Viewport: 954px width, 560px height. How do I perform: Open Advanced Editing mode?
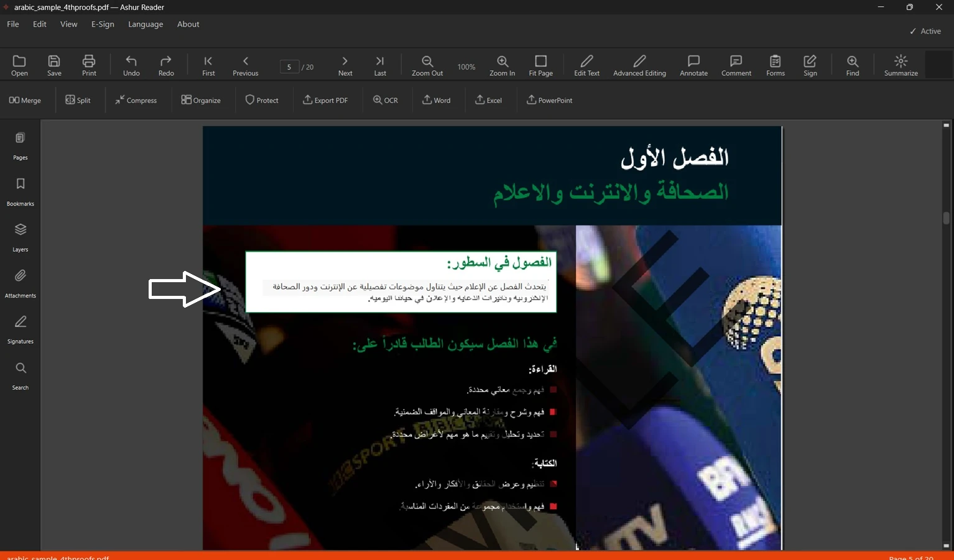[x=639, y=65]
